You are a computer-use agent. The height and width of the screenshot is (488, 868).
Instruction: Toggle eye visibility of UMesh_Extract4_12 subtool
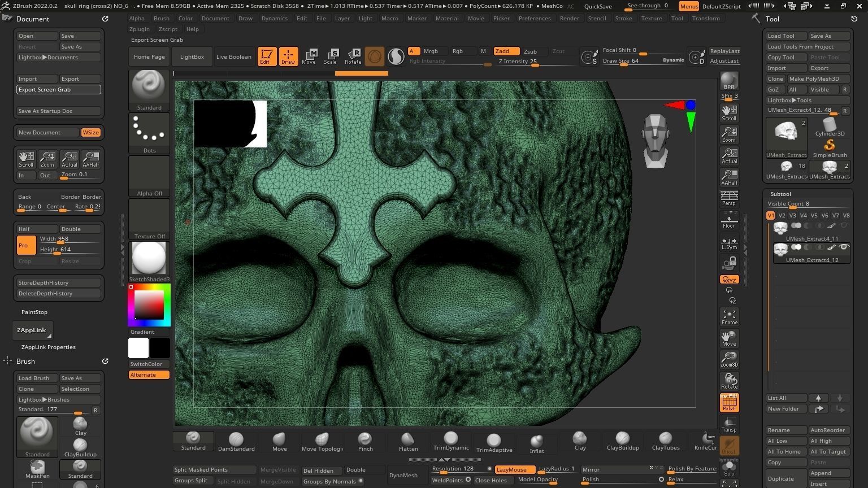[x=844, y=247]
